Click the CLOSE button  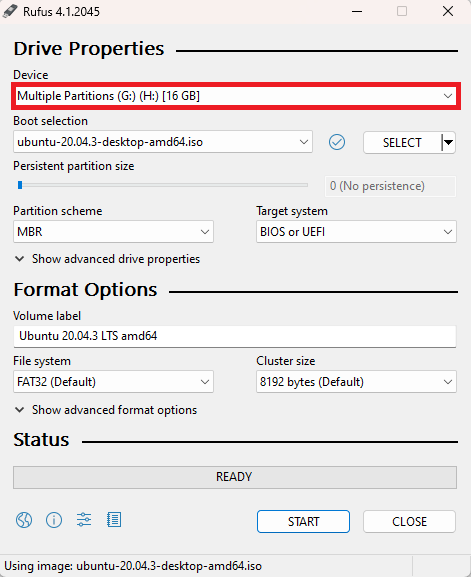pyautogui.click(x=409, y=521)
